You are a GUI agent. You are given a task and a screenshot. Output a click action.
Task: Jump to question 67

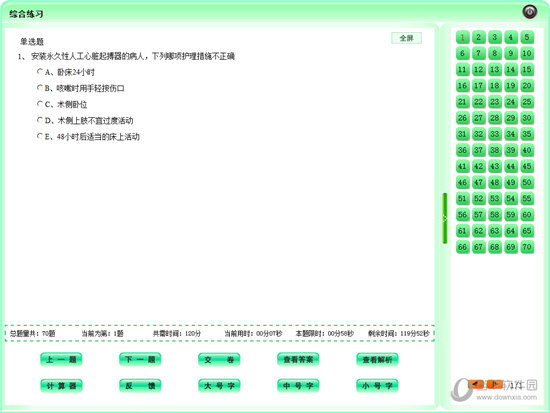point(478,247)
